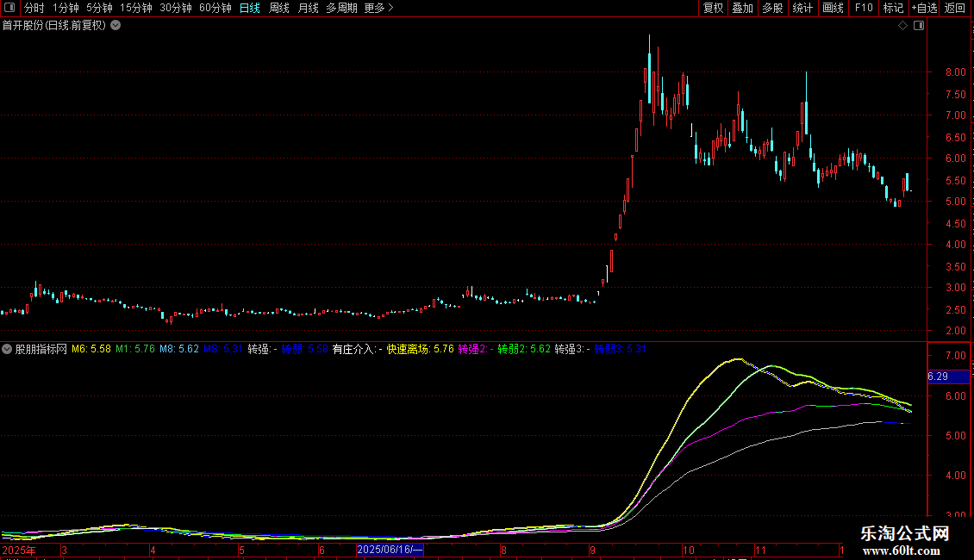This screenshot has height=560, width=974.
Task: Open dropdown next to 首开股份 title
Action: click(x=116, y=26)
